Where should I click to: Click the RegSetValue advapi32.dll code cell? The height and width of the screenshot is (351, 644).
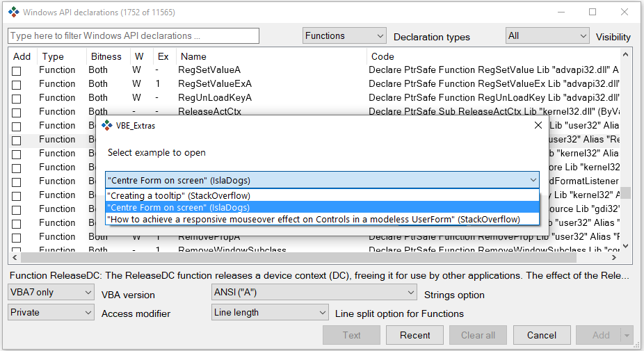[x=494, y=70]
